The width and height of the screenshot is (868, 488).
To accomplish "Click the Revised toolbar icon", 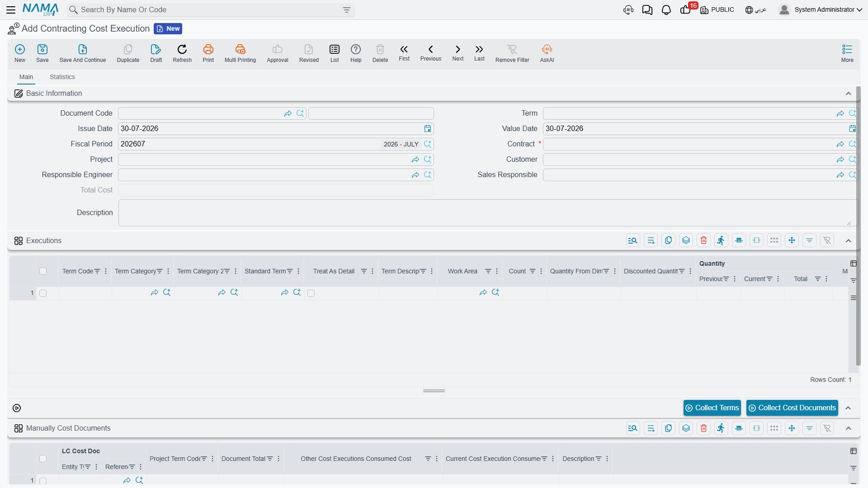I will click(309, 53).
